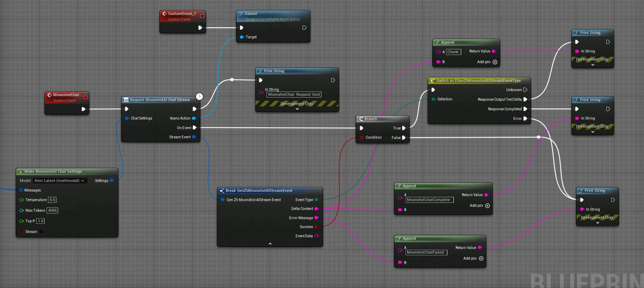Expand top-right Print String advanced options

coord(593,65)
